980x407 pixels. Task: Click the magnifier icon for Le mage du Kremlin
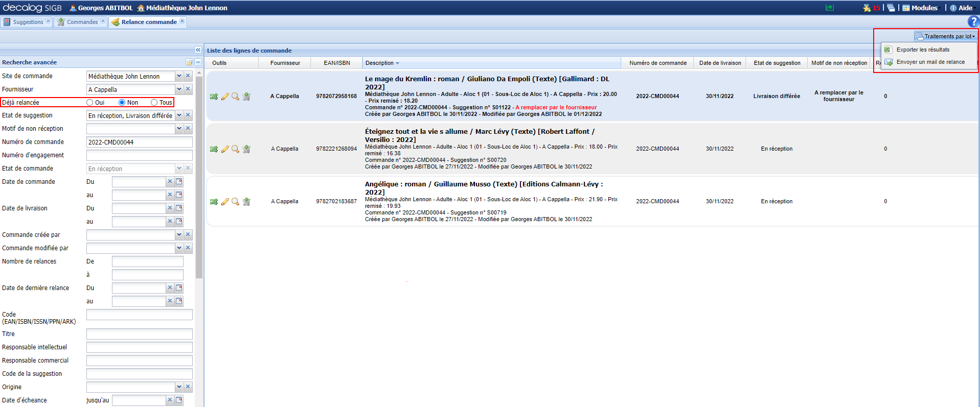(x=235, y=97)
